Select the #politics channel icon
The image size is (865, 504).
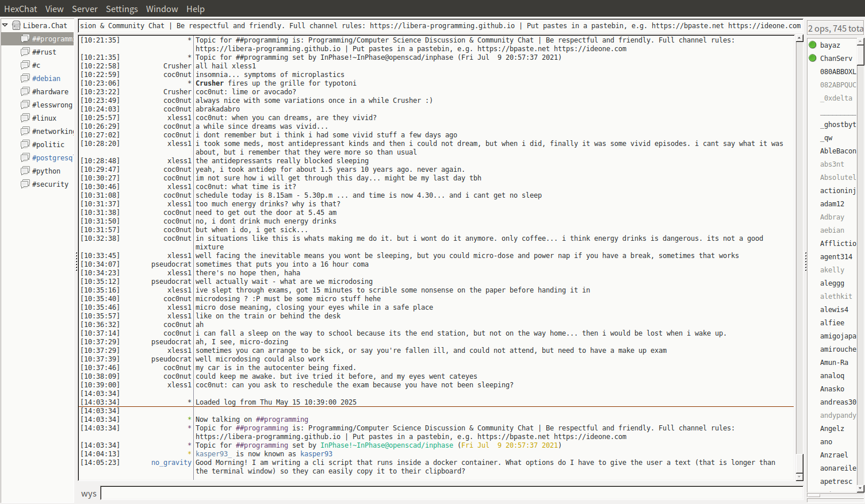click(25, 144)
